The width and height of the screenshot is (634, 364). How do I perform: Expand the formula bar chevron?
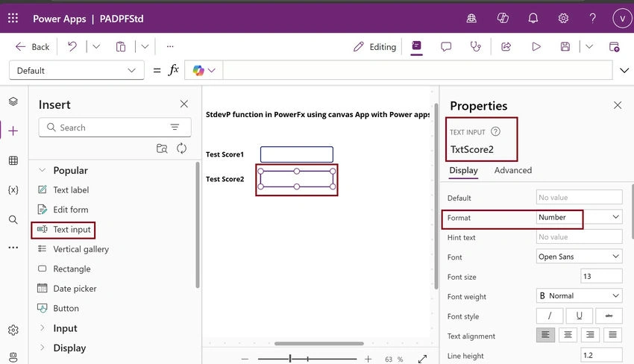click(x=624, y=70)
